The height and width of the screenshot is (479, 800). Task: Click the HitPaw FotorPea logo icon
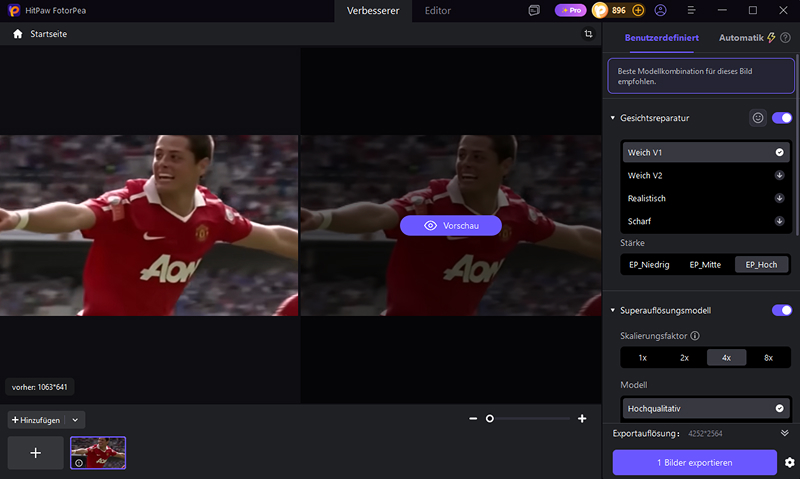coord(14,10)
